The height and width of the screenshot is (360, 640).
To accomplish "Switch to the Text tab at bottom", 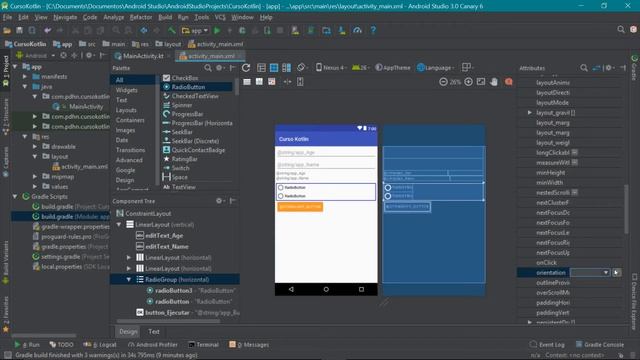I will [x=154, y=332].
